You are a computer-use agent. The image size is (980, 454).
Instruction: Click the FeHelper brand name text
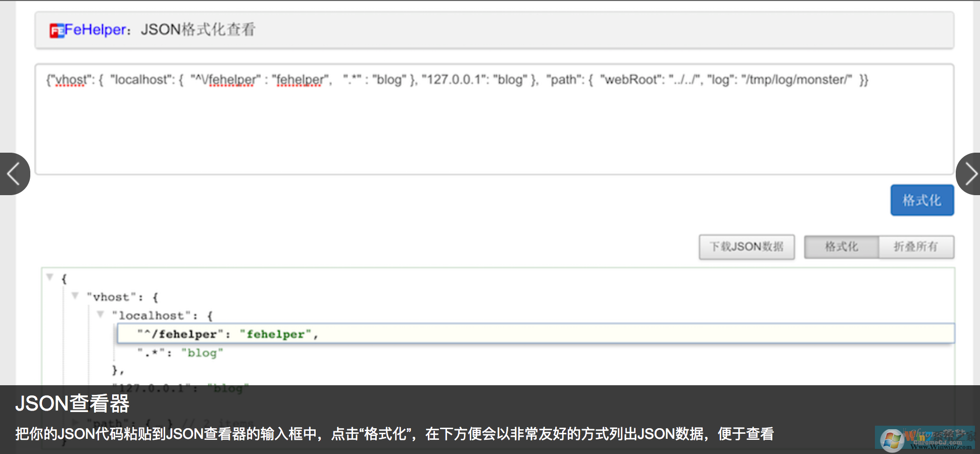[x=95, y=30]
